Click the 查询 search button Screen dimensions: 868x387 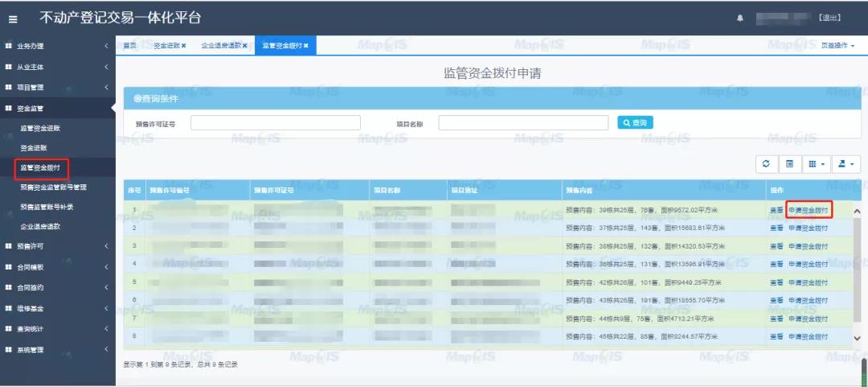pos(635,122)
